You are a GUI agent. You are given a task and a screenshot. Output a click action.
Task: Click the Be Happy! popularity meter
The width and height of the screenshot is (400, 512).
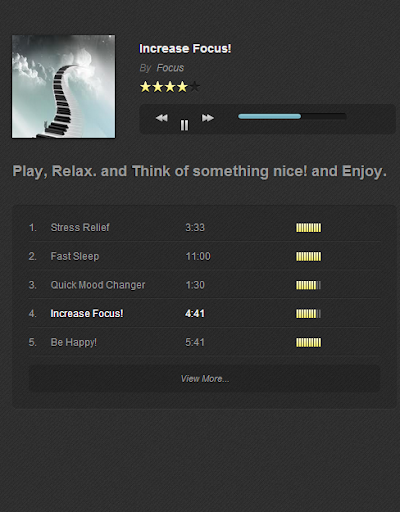point(309,343)
